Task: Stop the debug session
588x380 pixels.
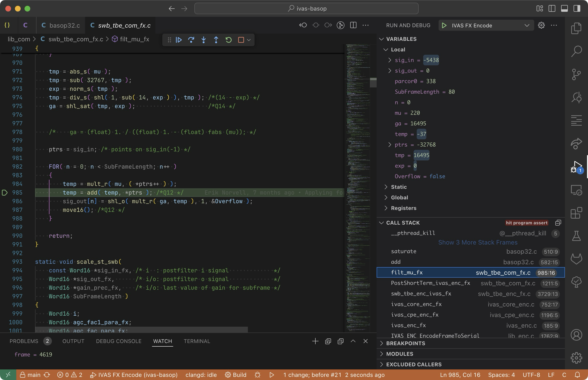Action: [x=241, y=40]
